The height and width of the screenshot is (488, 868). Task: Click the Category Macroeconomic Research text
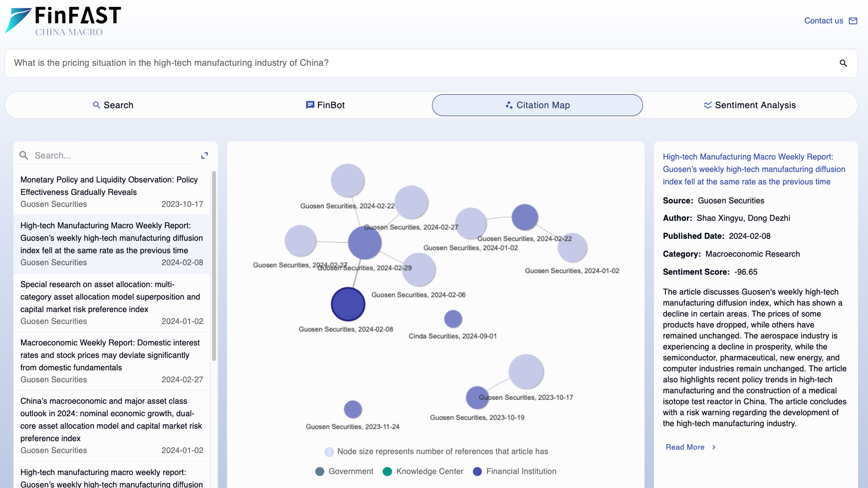point(753,254)
